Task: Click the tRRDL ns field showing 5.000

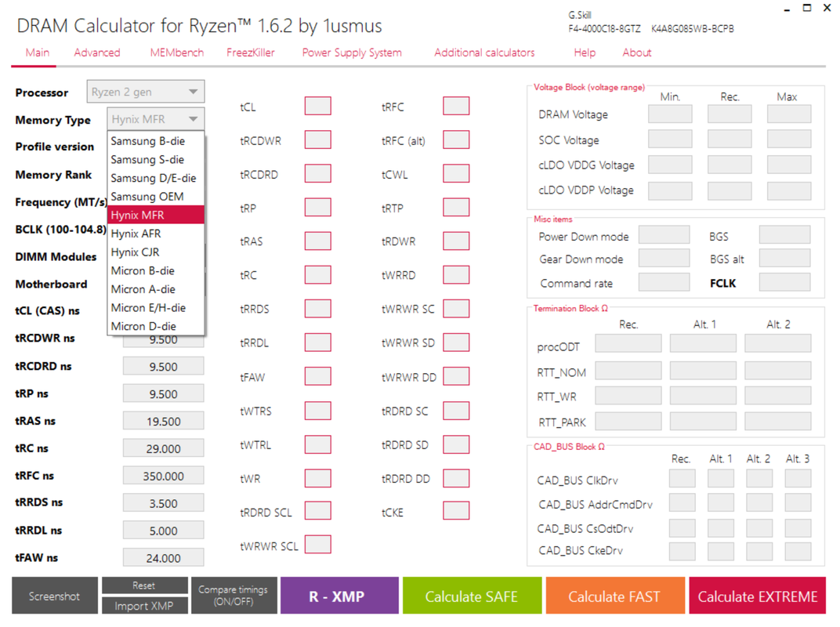Action: (x=164, y=531)
